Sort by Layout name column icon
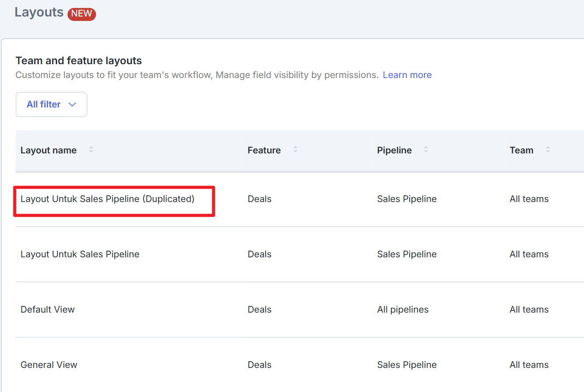Screen dimensions: 584x392 (x=91, y=150)
